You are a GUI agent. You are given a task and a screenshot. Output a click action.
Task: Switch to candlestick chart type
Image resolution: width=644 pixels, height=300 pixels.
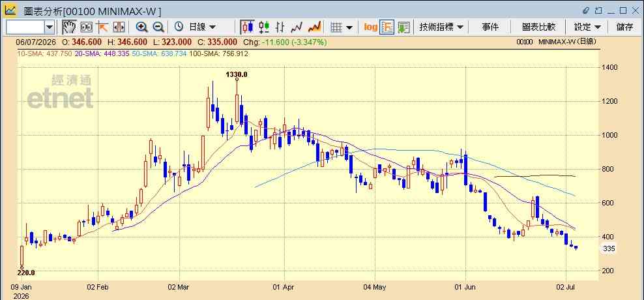[x=247, y=27]
